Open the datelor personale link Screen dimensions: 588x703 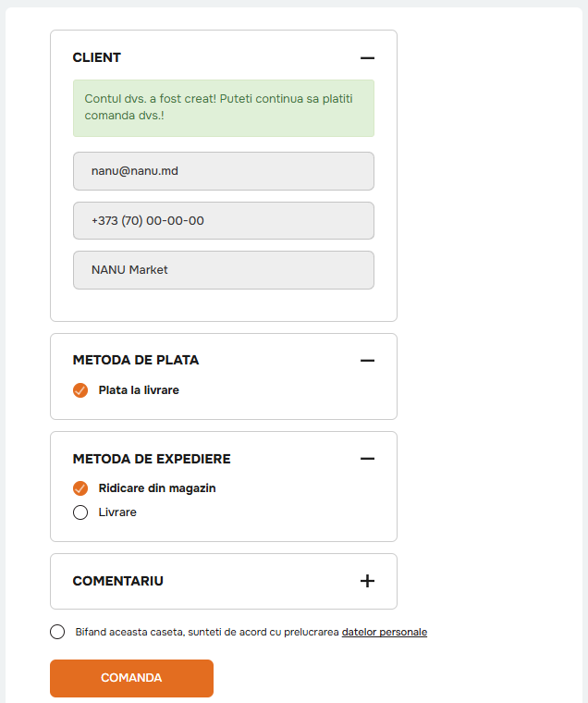[384, 632]
